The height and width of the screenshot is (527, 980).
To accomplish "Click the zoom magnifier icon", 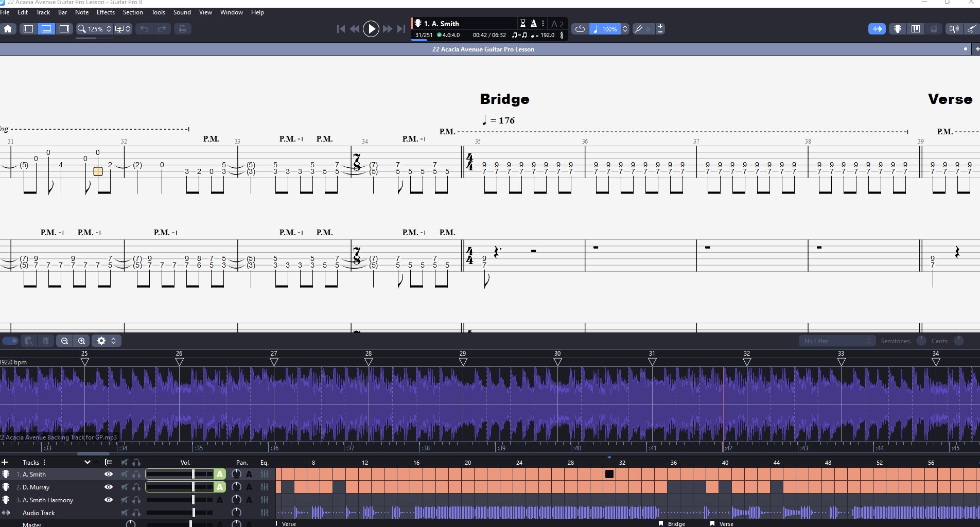I will [81, 29].
